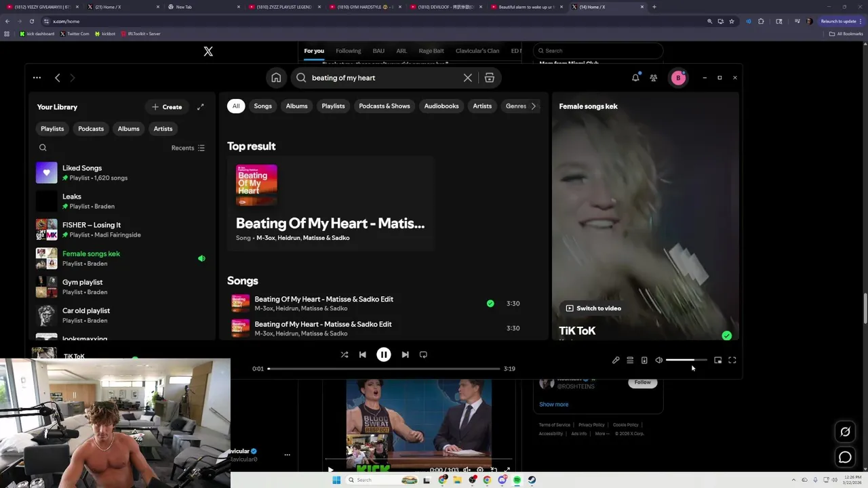
Task: Expand hidden system tray icons chevron in taskbar
Action: tap(793, 480)
